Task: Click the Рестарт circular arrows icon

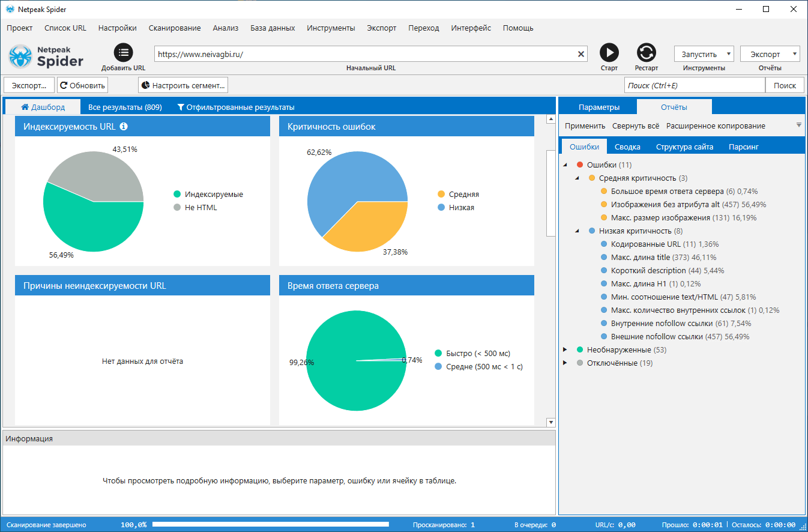Action: [647, 53]
